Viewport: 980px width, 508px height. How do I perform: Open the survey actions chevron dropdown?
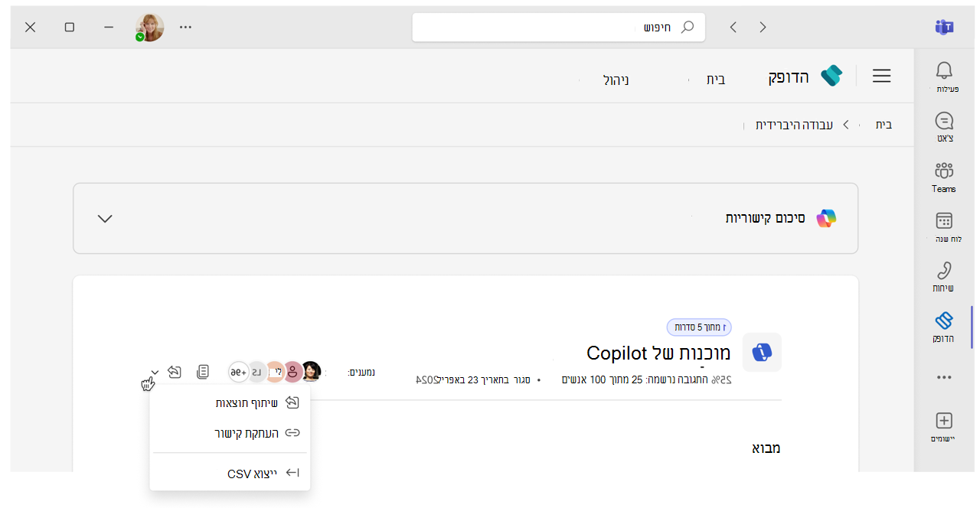pyautogui.click(x=154, y=372)
